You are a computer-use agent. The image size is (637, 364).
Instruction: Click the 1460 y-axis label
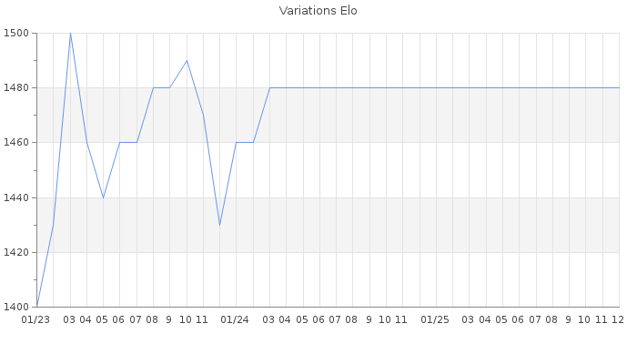tap(17, 143)
